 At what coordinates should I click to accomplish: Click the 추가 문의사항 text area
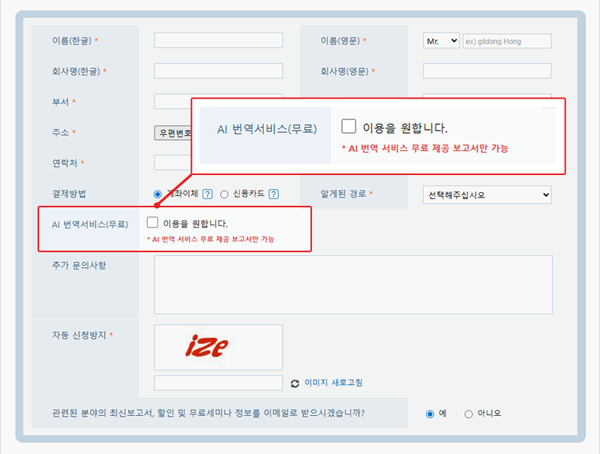pyautogui.click(x=353, y=282)
